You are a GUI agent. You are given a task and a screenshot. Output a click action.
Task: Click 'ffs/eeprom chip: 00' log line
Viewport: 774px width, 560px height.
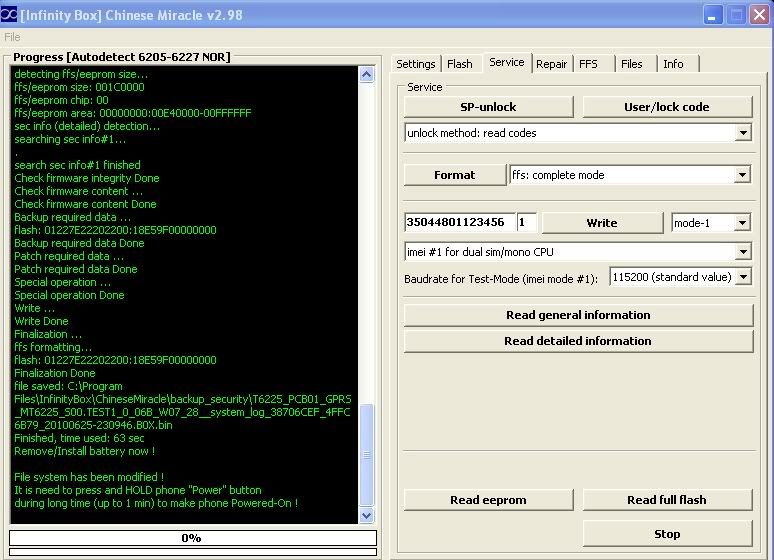61,100
